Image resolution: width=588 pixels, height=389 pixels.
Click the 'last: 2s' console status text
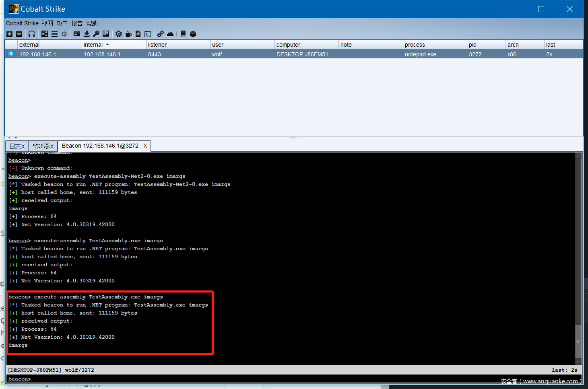tap(564, 370)
